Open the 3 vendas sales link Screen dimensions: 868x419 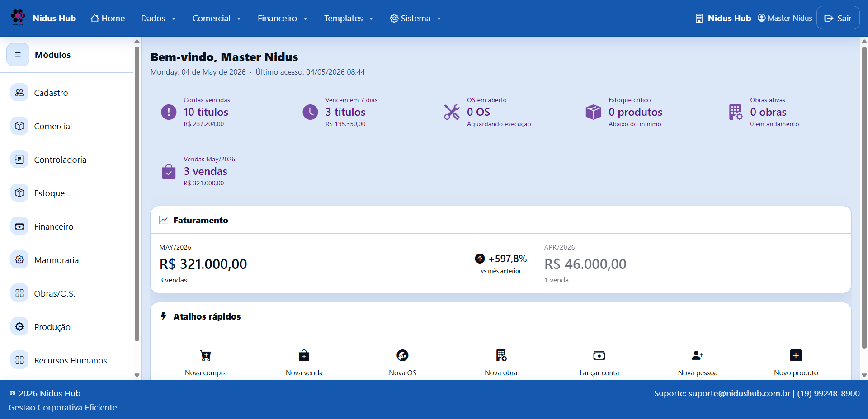(205, 171)
